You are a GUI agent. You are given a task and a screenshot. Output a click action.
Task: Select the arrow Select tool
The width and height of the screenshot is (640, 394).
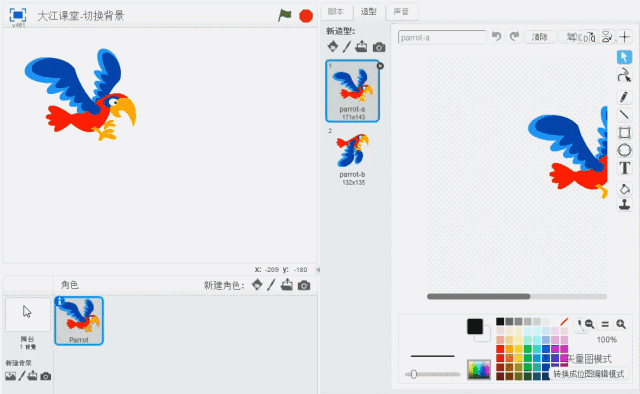pyautogui.click(x=624, y=57)
